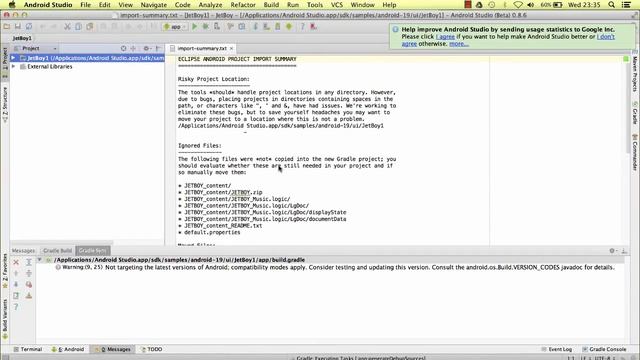
Task: Switch to the Gradle Sync tab
Action: pyautogui.click(x=93, y=251)
